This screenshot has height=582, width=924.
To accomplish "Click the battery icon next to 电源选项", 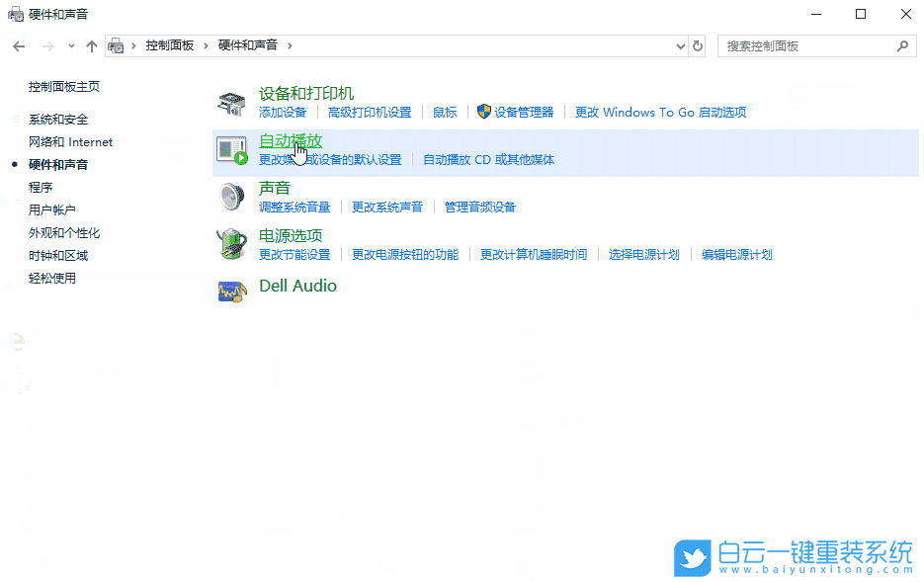I will click(x=231, y=243).
